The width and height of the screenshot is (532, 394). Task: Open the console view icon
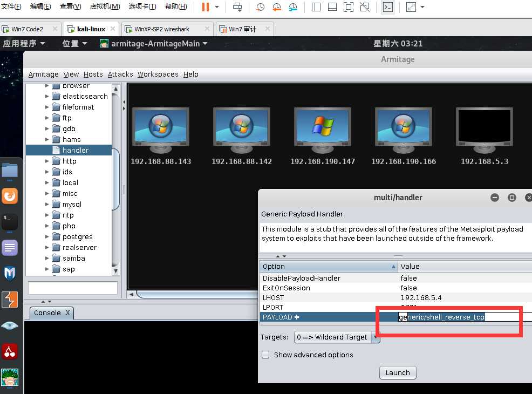387,7
